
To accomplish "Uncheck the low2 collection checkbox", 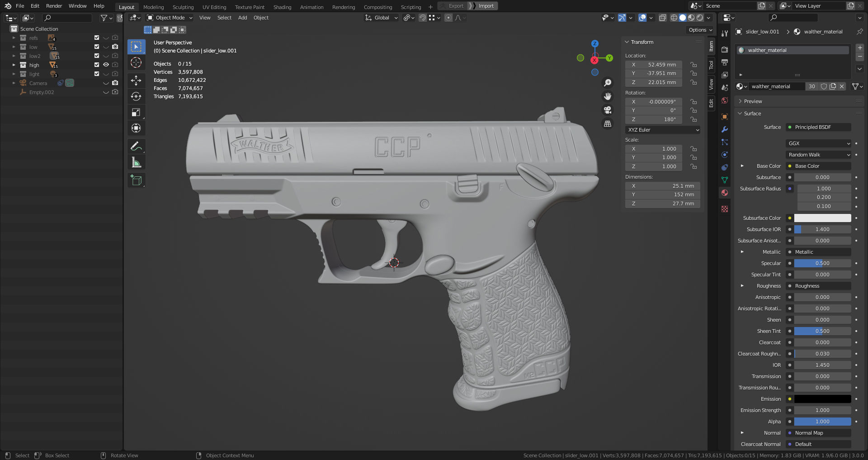I will tap(96, 56).
